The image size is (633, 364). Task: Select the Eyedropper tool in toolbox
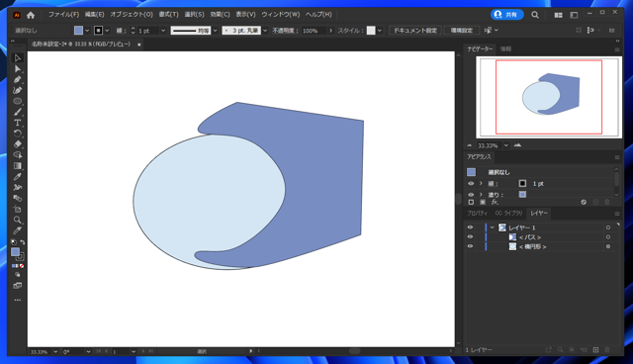(x=18, y=177)
